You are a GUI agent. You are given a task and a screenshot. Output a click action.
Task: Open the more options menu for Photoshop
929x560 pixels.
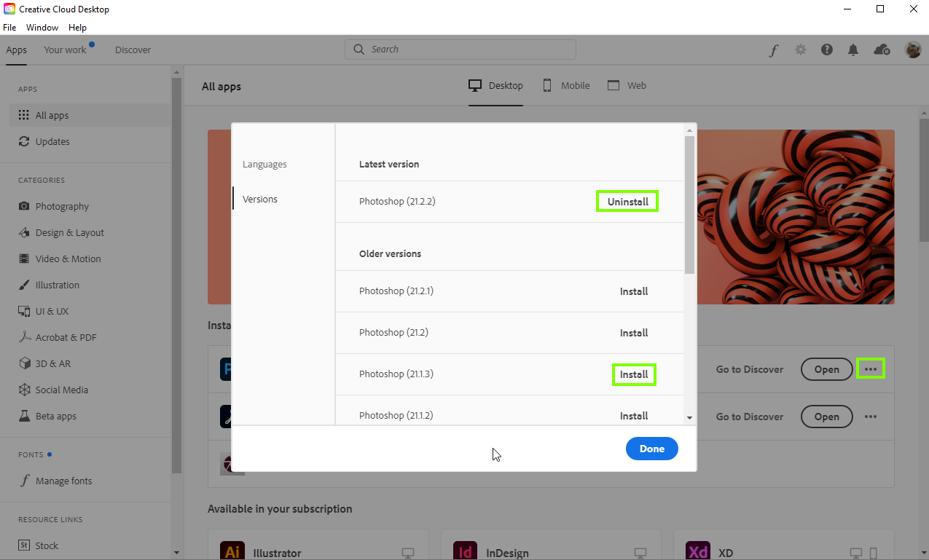pyautogui.click(x=870, y=369)
